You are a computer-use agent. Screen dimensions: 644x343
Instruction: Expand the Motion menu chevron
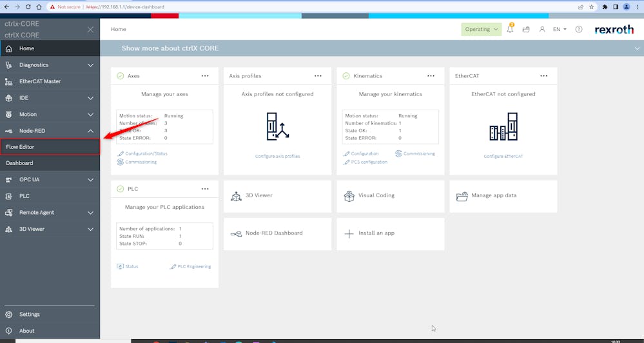click(90, 115)
